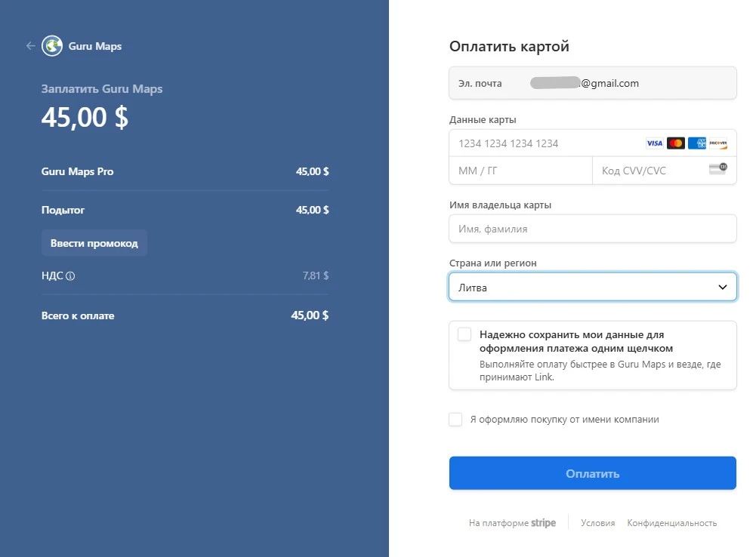Click the CVC card hint icon
The width and height of the screenshot is (756, 557).
[718, 168]
